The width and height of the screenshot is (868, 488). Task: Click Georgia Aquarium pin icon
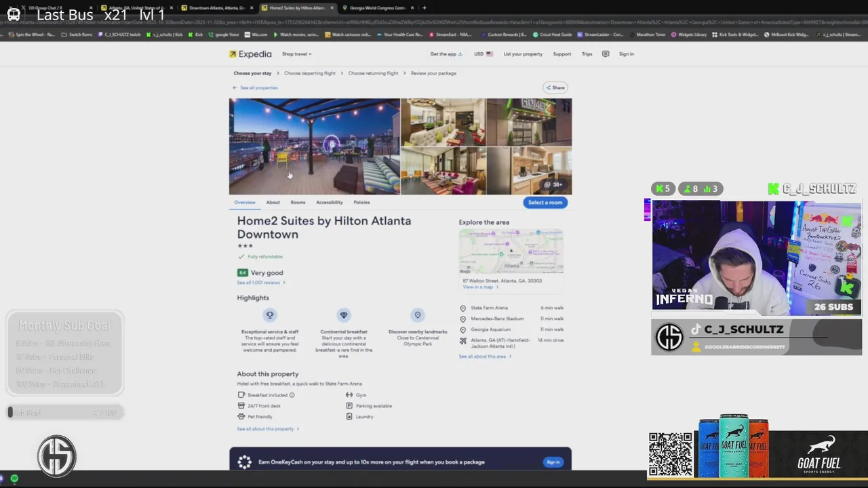point(463,330)
